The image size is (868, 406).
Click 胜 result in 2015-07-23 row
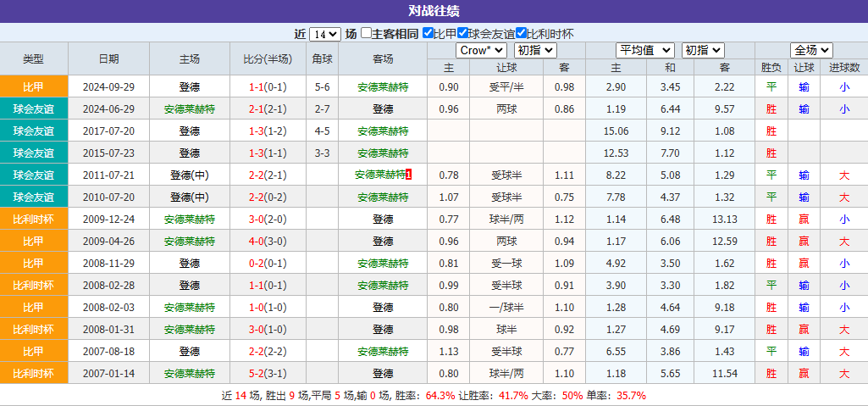[771, 153]
